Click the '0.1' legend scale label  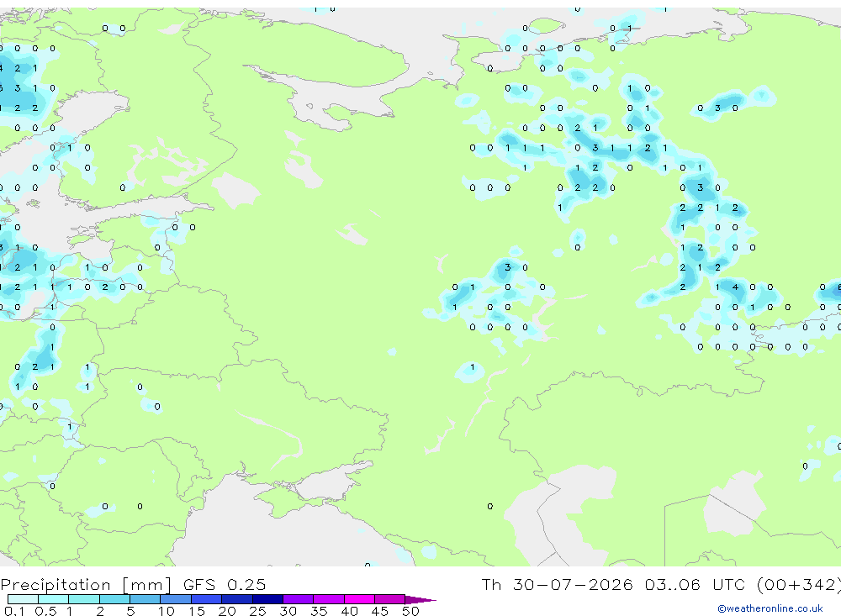tap(13, 611)
